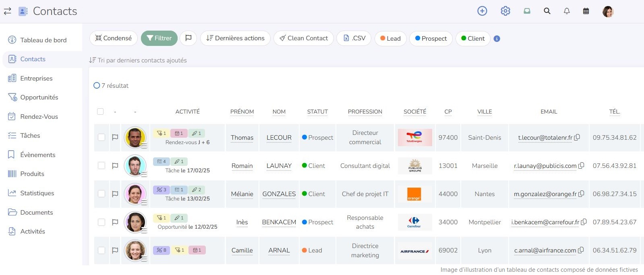Click the blue info icon after Client
Screen dimensions: 644x275
pyautogui.click(x=497, y=39)
